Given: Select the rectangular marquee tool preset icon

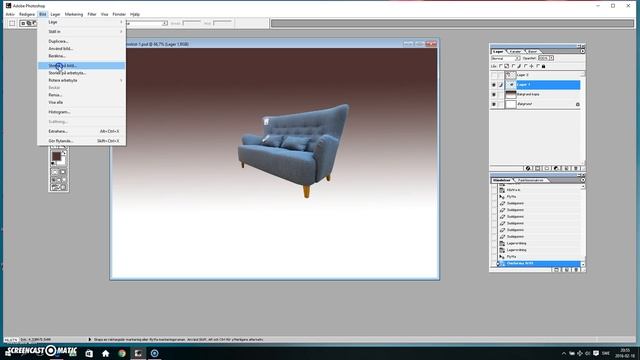Looking at the screenshot, I should click(x=12, y=23).
